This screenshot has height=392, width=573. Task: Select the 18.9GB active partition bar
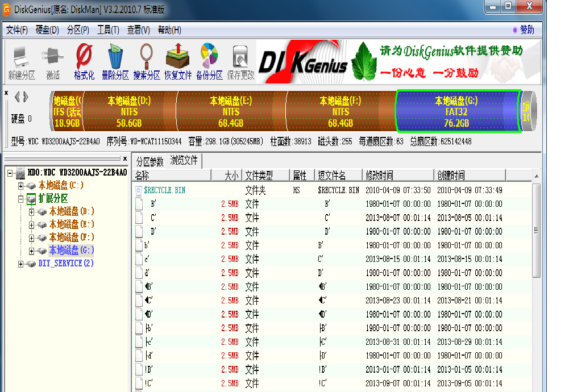(x=67, y=111)
